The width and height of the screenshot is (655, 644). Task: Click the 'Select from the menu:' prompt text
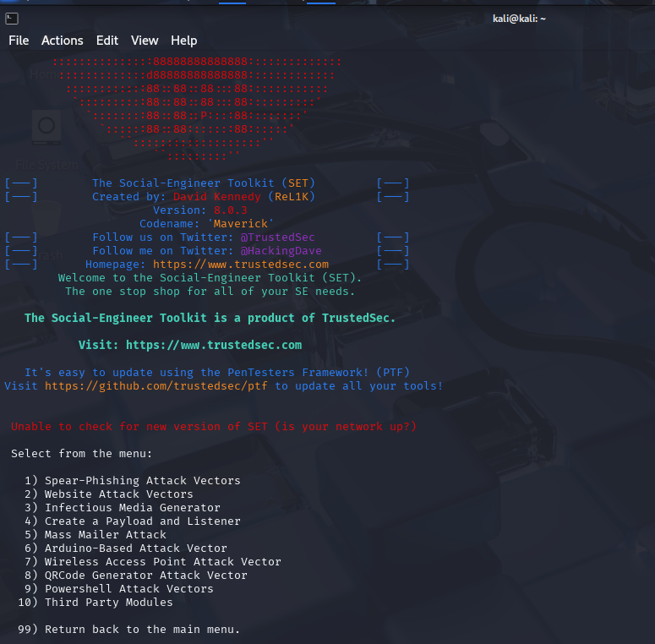(81, 454)
